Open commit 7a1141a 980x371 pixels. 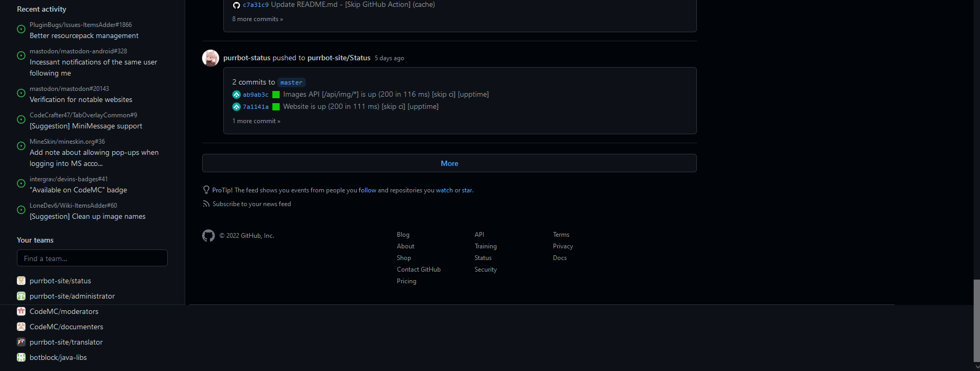click(x=256, y=107)
